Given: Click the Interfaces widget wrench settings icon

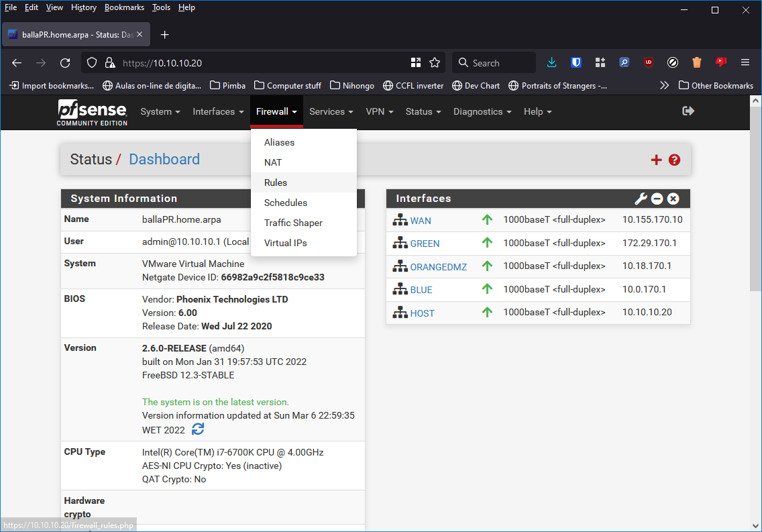Looking at the screenshot, I should tap(641, 199).
